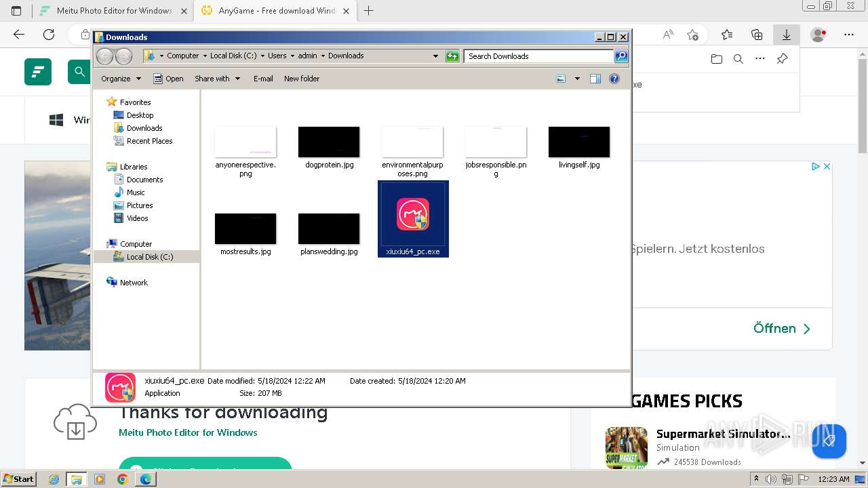
Task: Select Local Disk (C:) in navigation pane
Action: (x=150, y=257)
